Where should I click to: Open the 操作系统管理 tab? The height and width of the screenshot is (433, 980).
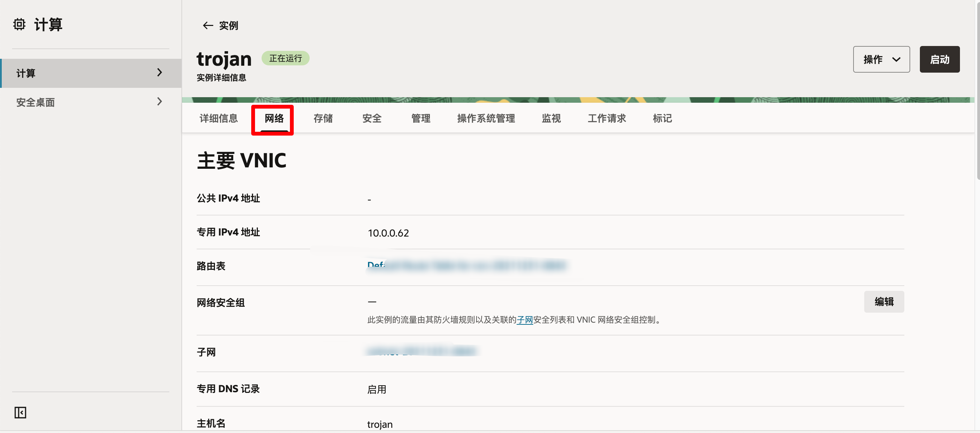[486, 118]
